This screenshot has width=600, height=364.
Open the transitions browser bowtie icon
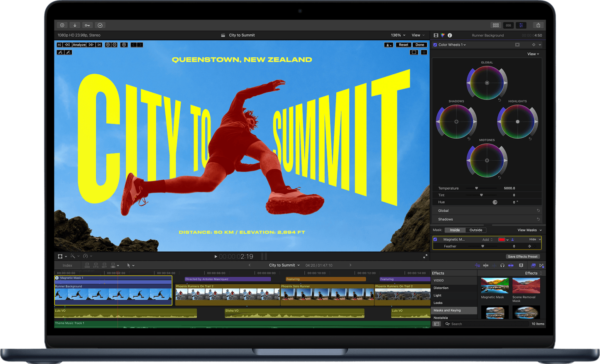pos(541,266)
